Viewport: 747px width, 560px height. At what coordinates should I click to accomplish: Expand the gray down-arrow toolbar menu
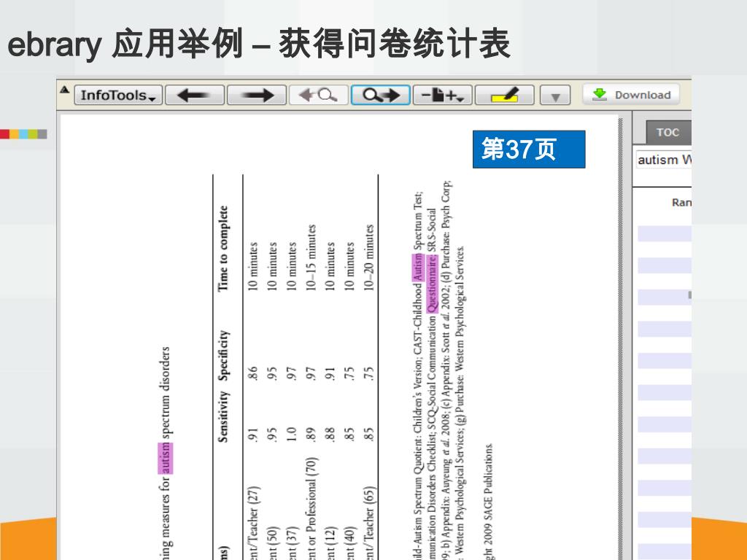click(555, 96)
